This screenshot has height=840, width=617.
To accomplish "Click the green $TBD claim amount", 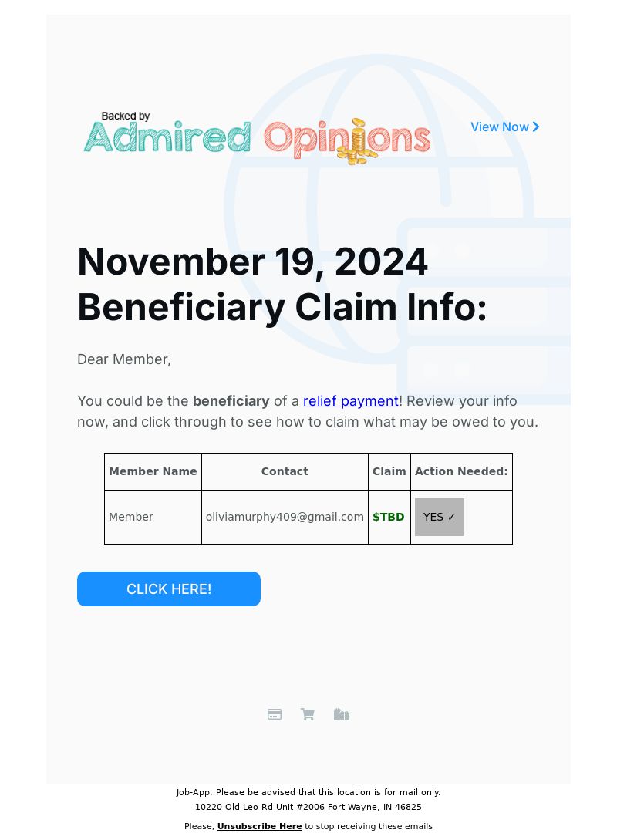I will coord(389,517).
